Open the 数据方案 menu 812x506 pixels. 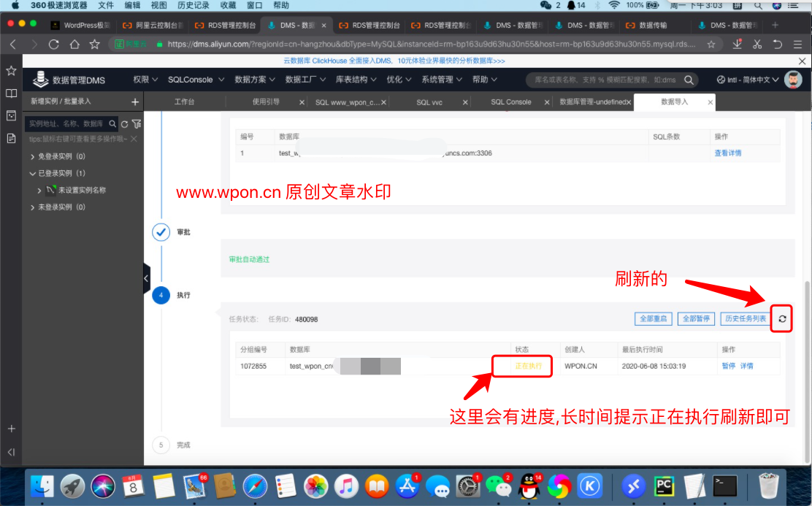click(x=254, y=80)
